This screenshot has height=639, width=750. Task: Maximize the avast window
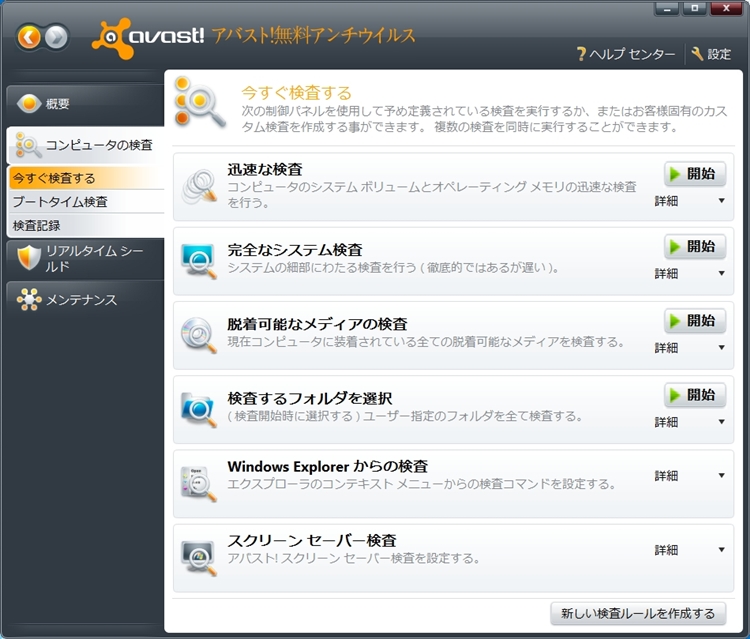tap(695, 8)
